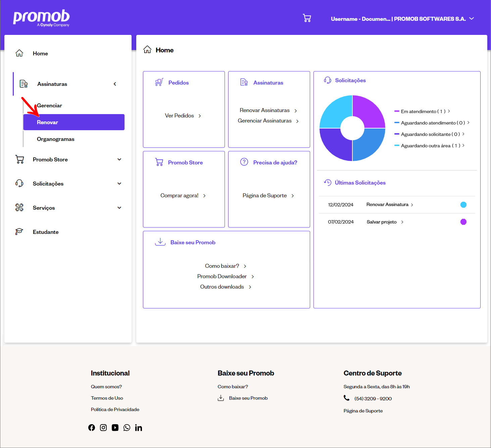491x448 pixels.
Task: Click the Promob logo in the header
Action: (41, 18)
